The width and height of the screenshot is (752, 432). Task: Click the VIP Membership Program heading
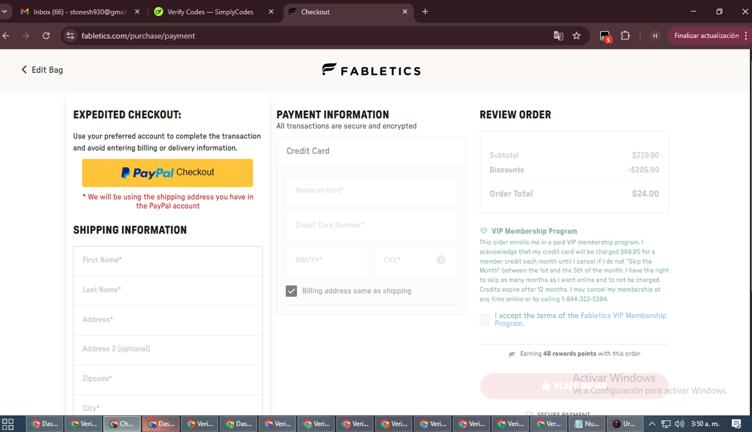pyautogui.click(x=534, y=231)
